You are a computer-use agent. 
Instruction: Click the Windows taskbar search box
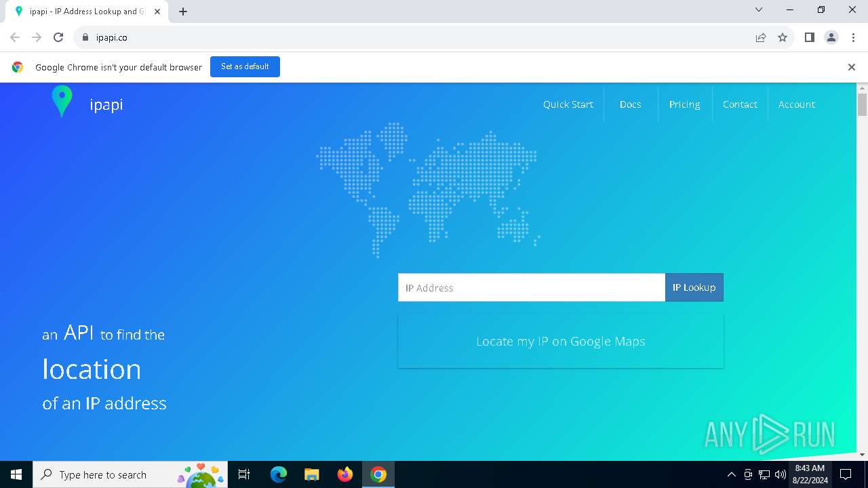click(x=130, y=474)
